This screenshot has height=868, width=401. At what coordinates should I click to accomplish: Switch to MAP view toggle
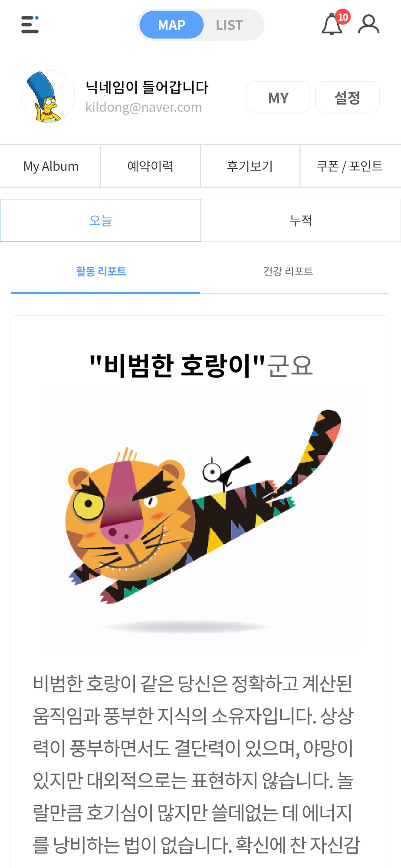(171, 25)
